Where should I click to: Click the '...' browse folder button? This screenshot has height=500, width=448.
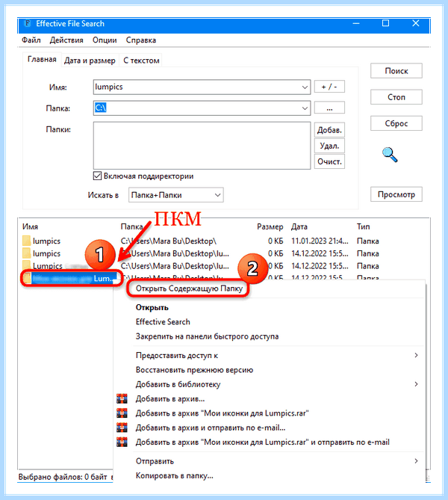[x=329, y=108]
